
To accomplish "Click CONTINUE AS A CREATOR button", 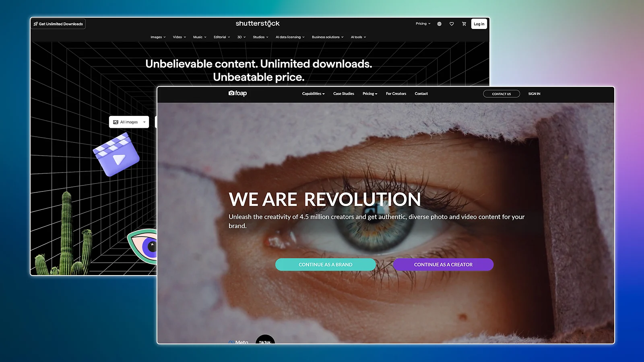I will coord(443,265).
